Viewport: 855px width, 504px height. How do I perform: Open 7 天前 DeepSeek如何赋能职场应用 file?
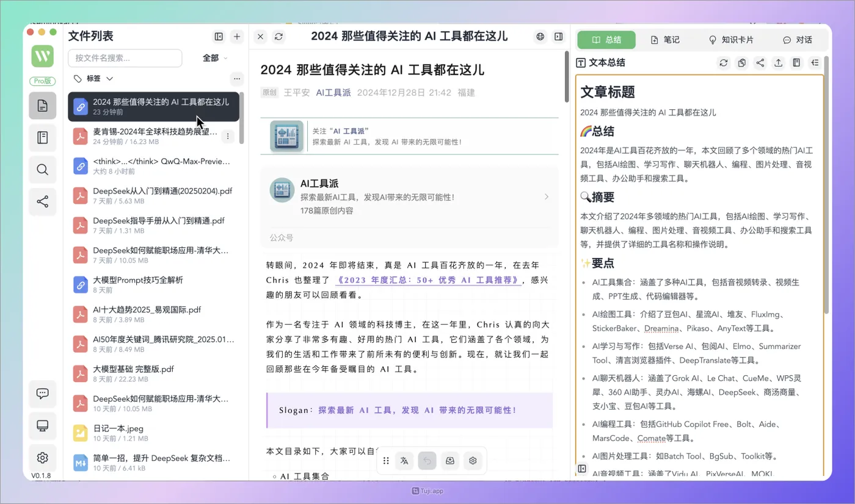[153, 255]
